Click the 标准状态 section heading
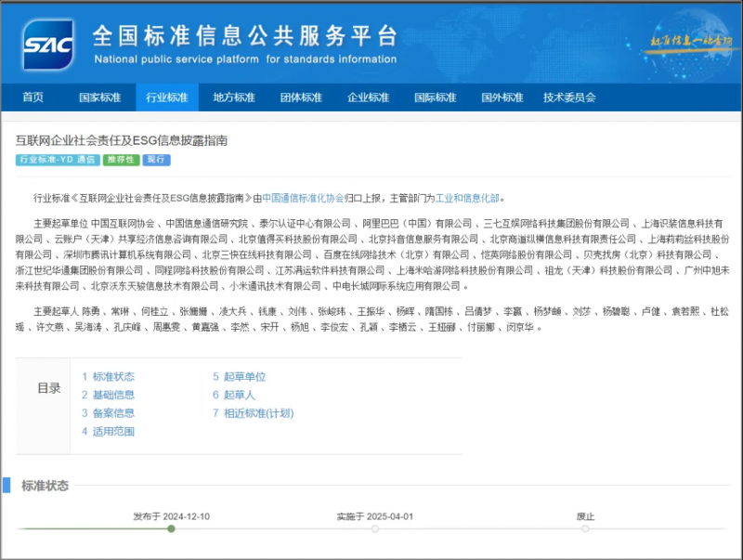 tap(45, 486)
